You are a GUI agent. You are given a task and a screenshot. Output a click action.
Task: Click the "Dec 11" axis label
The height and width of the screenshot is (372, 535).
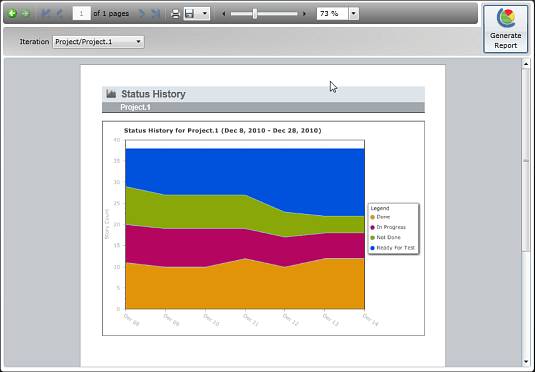pyautogui.click(x=251, y=320)
